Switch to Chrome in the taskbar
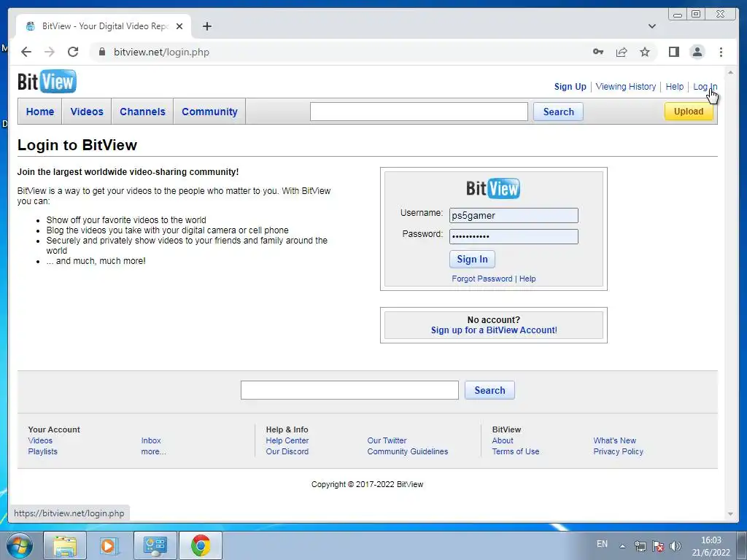747x560 pixels. (x=201, y=545)
